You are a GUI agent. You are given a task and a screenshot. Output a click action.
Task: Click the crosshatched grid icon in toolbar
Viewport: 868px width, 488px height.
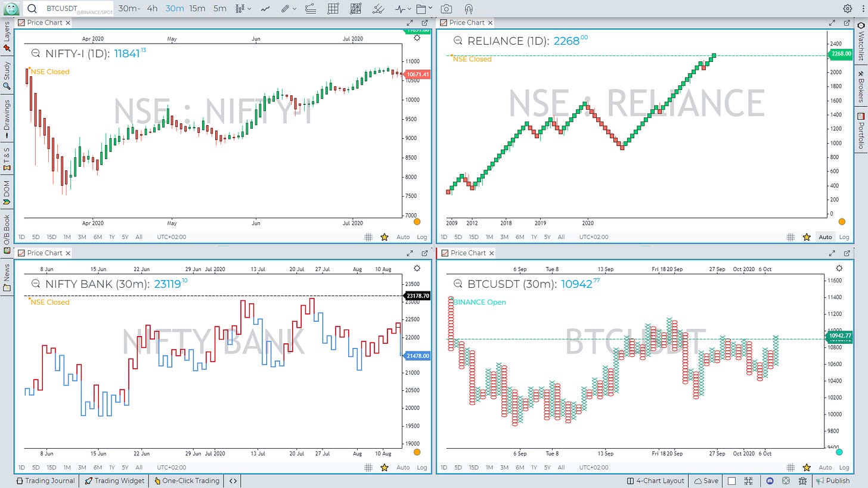pyautogui.click(x=356, y=8)
